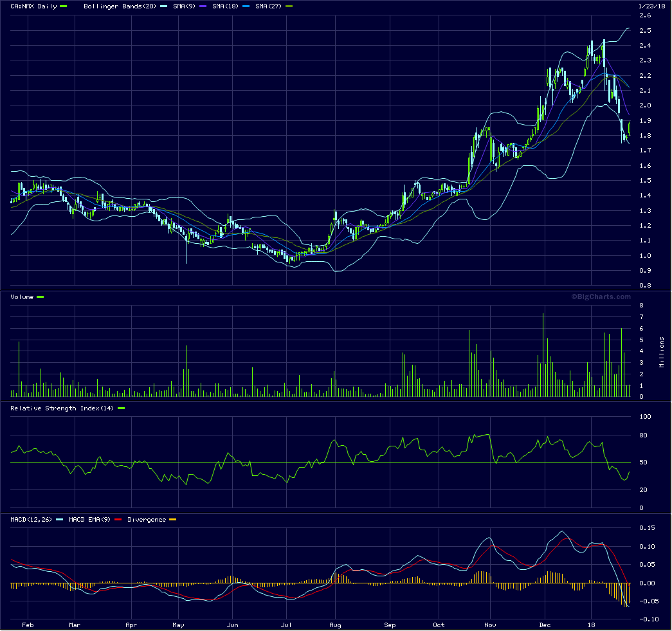The image size is (672, 631).
Task: Click the Volume panel label
Action: coord(23,297)
